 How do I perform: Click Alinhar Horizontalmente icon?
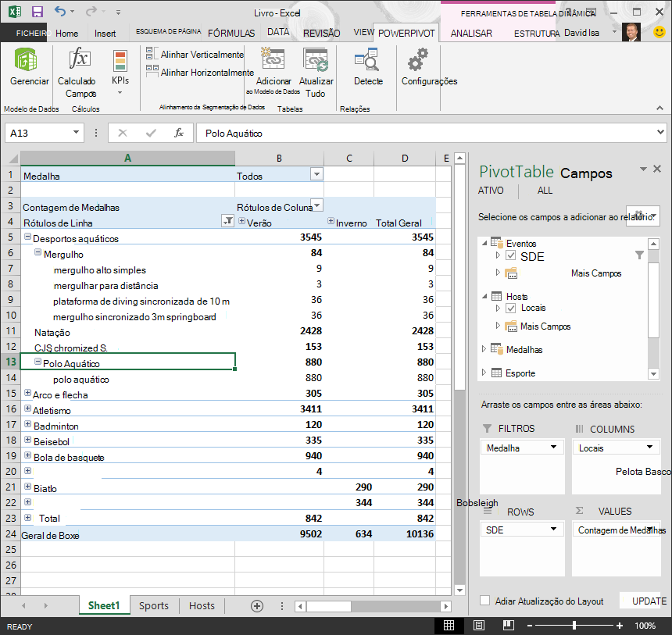coord(152,70)
